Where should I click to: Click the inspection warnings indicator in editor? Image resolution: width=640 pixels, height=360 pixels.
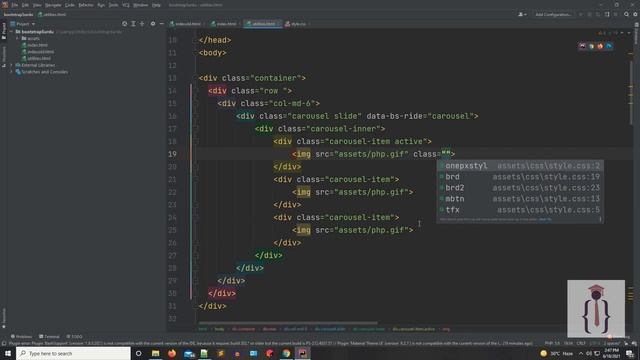602,33
